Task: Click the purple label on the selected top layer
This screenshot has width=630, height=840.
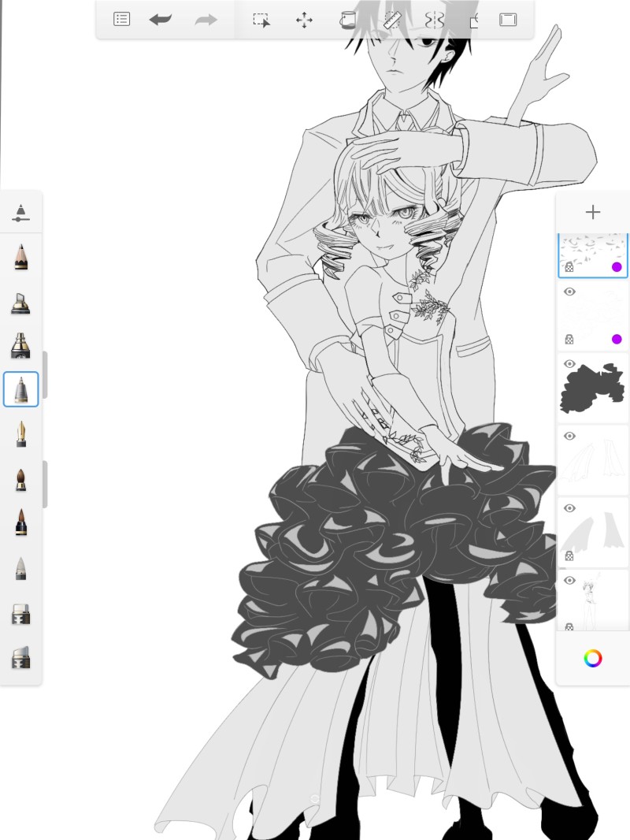Action: click(617, 267)
